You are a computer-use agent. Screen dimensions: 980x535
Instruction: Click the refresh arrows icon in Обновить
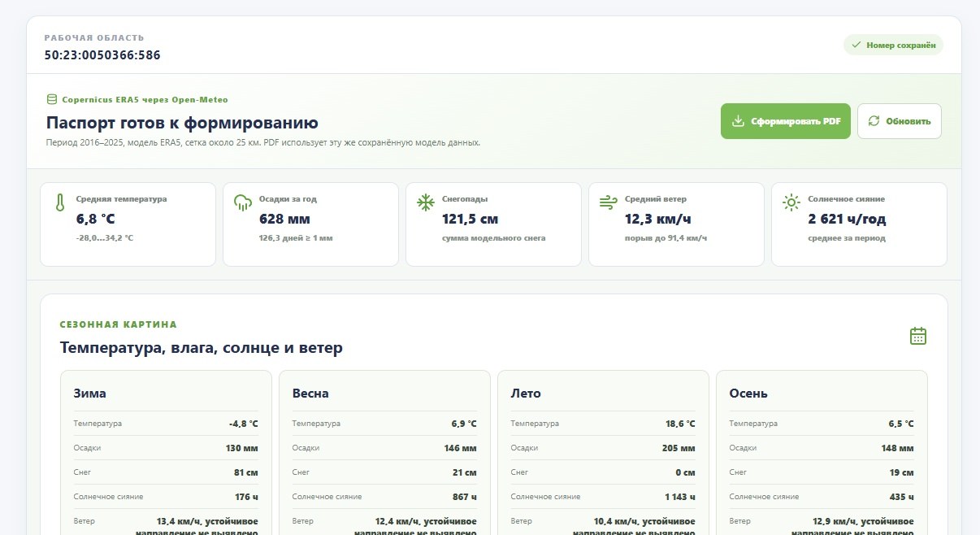(874, 121)
